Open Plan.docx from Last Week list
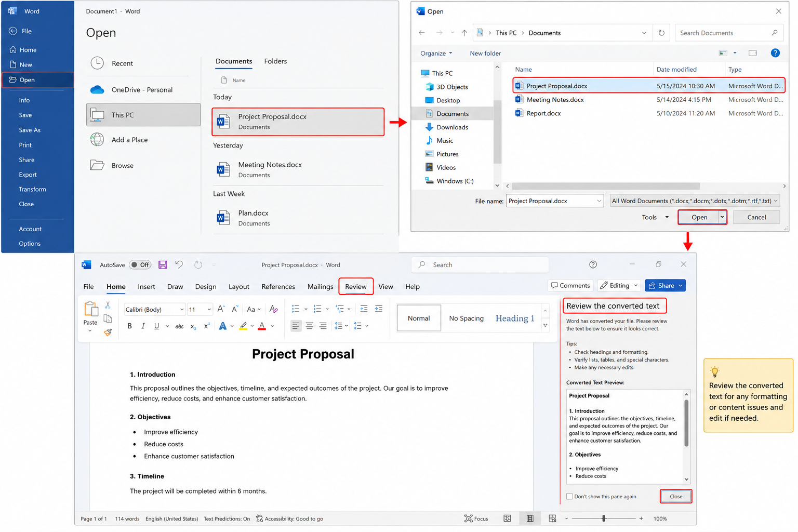 point(298,218)
